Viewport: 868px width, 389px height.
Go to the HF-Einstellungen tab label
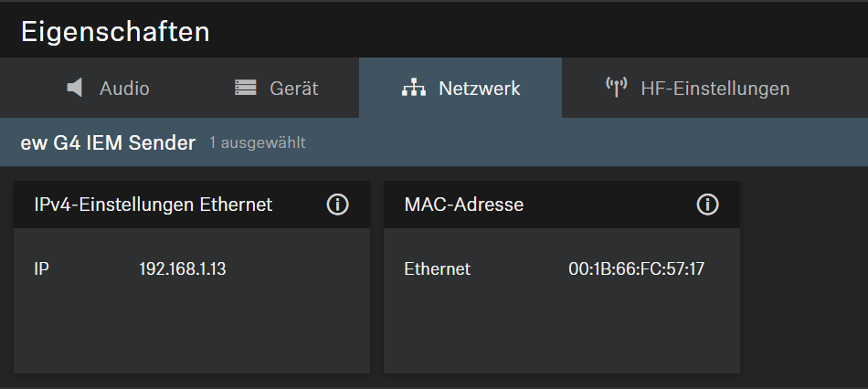[715, 89]
